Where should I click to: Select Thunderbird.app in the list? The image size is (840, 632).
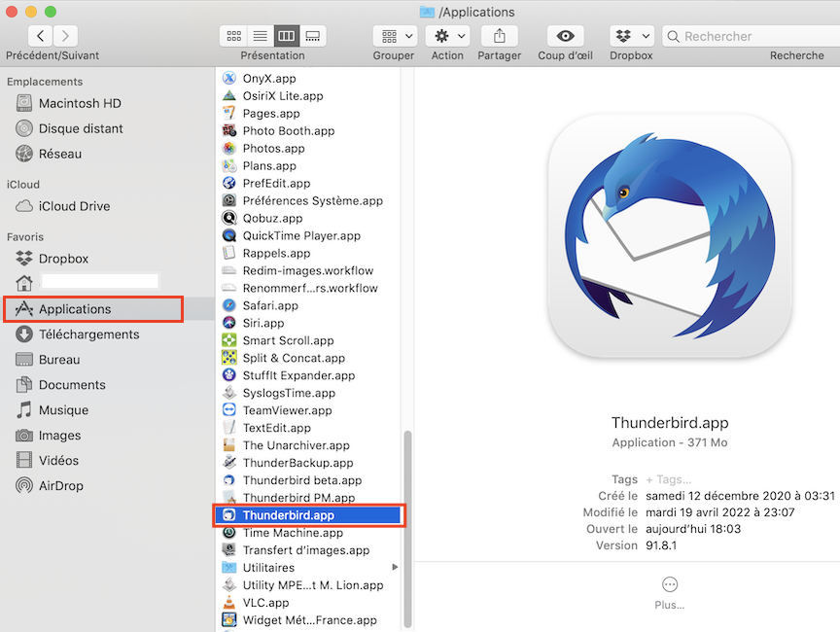(x=308, y=515)
